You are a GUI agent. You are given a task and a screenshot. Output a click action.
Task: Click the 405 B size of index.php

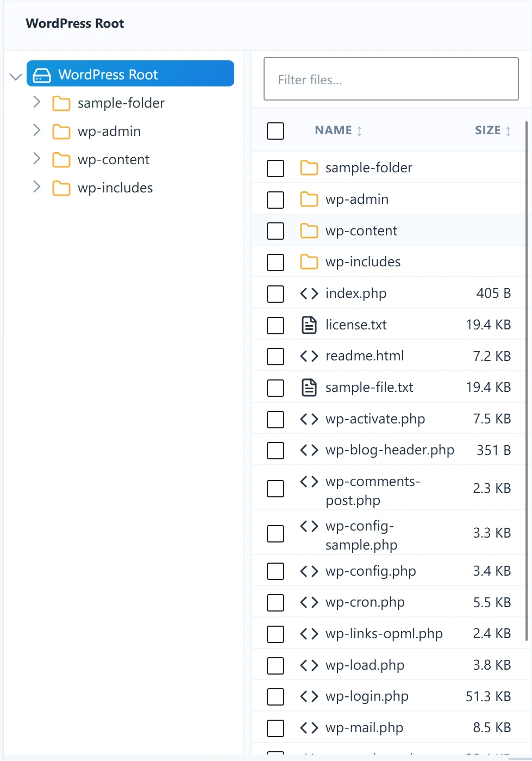[x=493, y=294]
